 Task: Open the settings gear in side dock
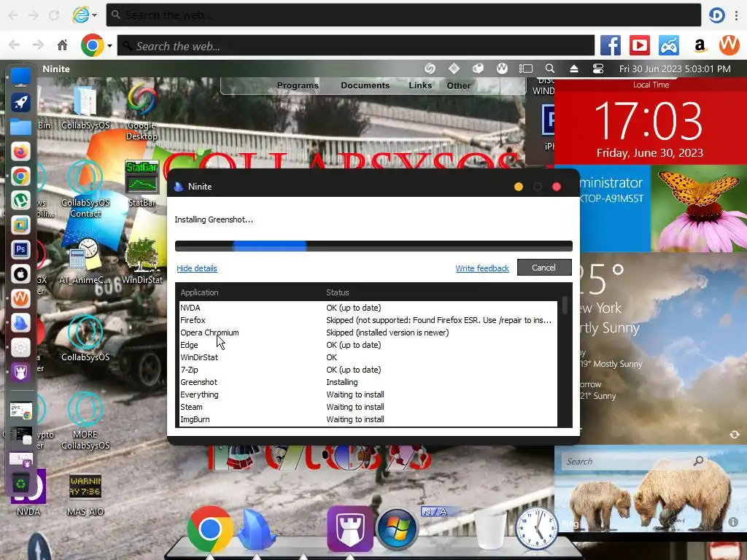coord(20,347)
